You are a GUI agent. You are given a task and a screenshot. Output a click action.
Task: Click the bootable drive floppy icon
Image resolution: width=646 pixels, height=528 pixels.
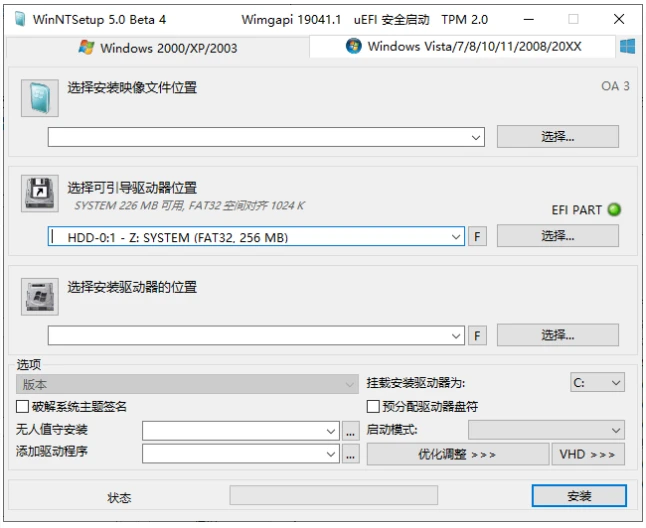(x=40, y=194)
